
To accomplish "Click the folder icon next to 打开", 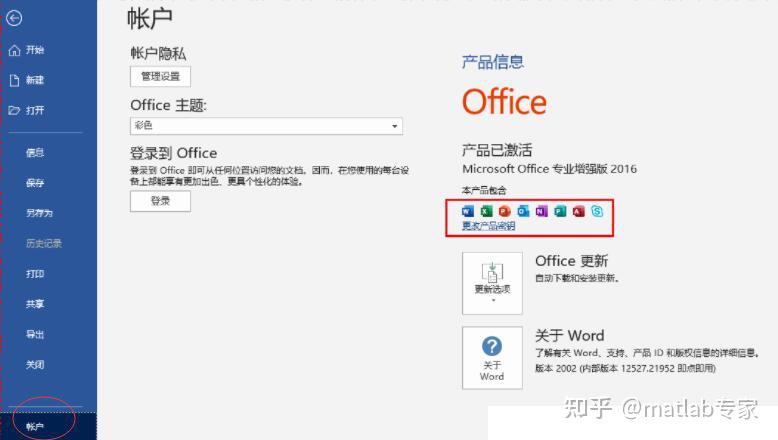I will pos(14,110).
